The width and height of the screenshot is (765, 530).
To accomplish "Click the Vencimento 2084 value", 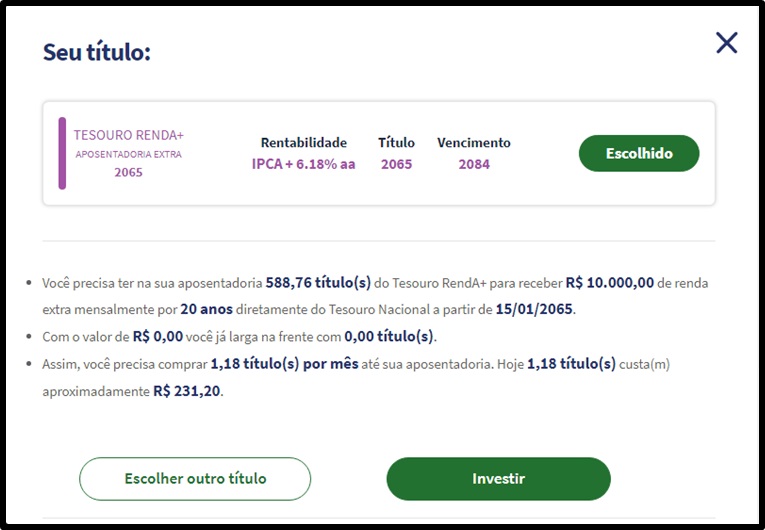I will 474,164.
